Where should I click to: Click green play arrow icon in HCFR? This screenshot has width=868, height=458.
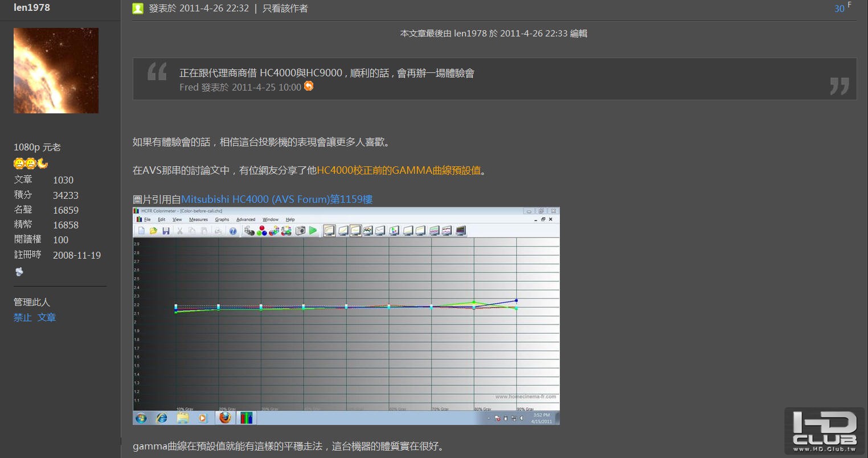coord(313,231)
